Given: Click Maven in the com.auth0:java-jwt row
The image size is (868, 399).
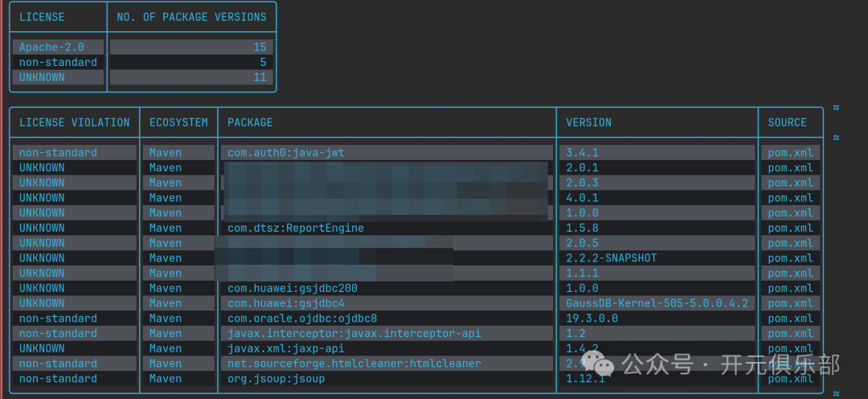Looking at the screenshot, I should (166, 152).
